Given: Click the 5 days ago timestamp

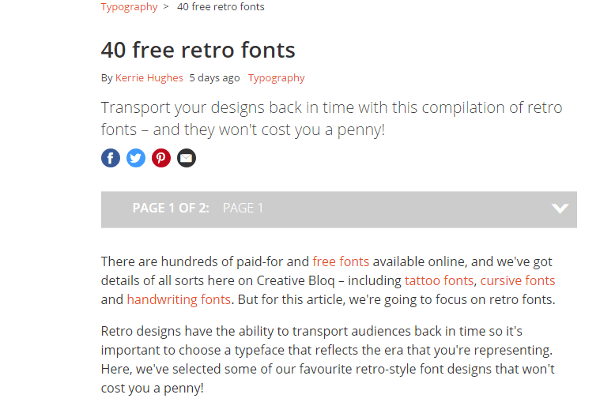Looking at the screenshot, I should [x=215, y=78].
